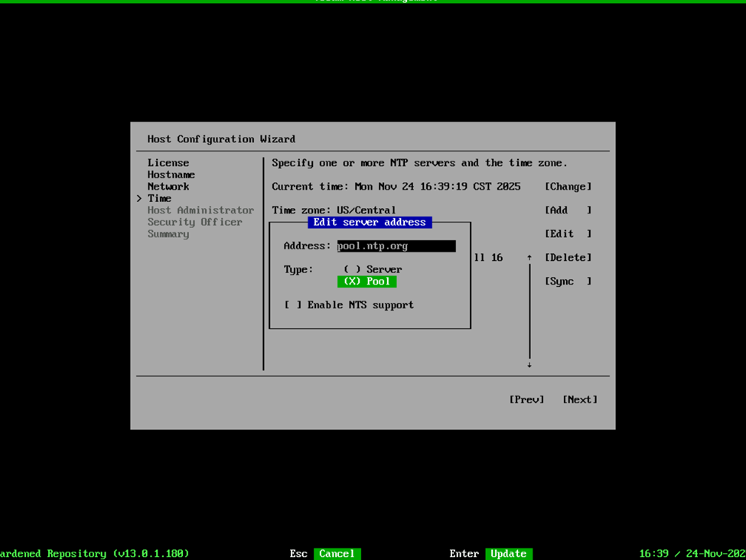Click the Edit server address dialog title
Image resolution: width=746 pixels, height=560 pixels.
point(370,223)
